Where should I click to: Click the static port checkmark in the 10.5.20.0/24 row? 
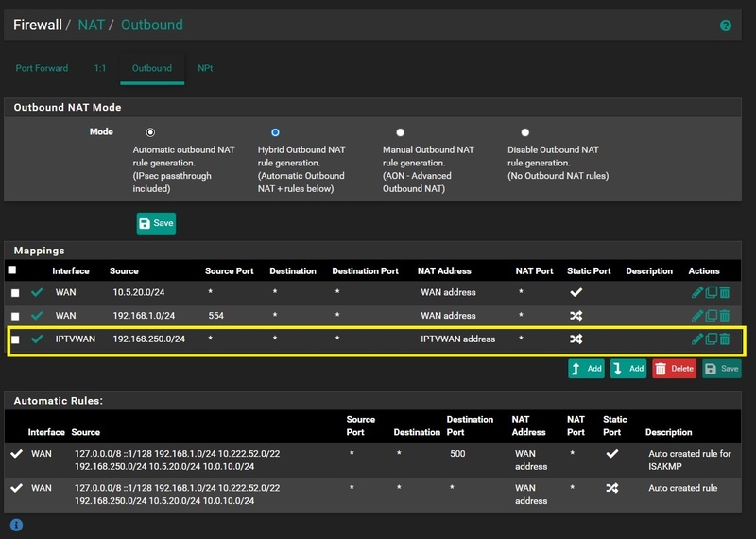(x=576, y=292)
